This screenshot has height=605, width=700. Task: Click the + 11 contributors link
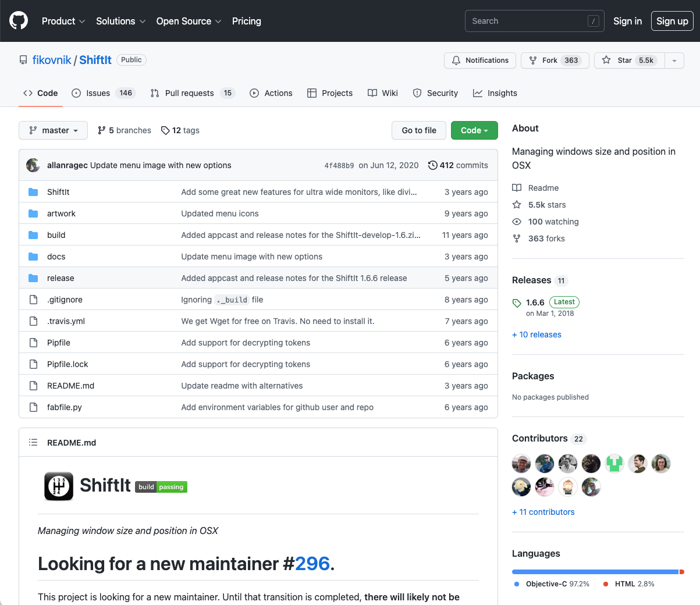pyautogui.click(x=543, y=512)
